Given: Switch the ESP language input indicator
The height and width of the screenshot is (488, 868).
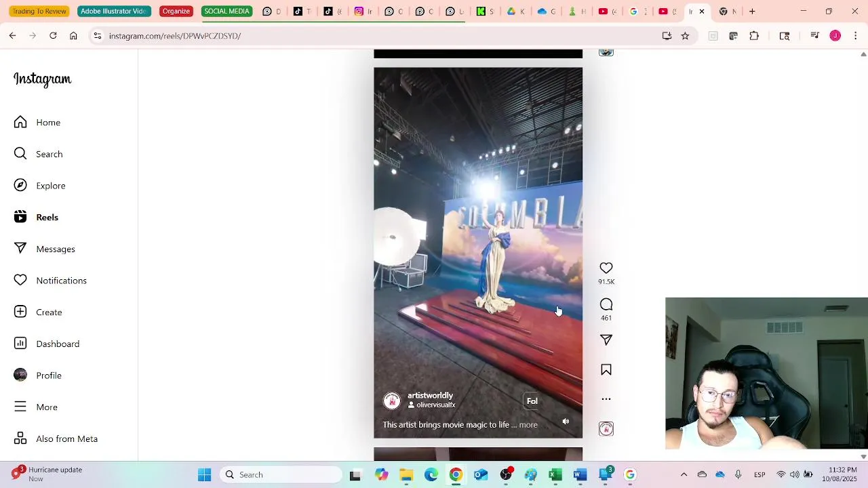Looking at the screenshot, I should point(759,475).
